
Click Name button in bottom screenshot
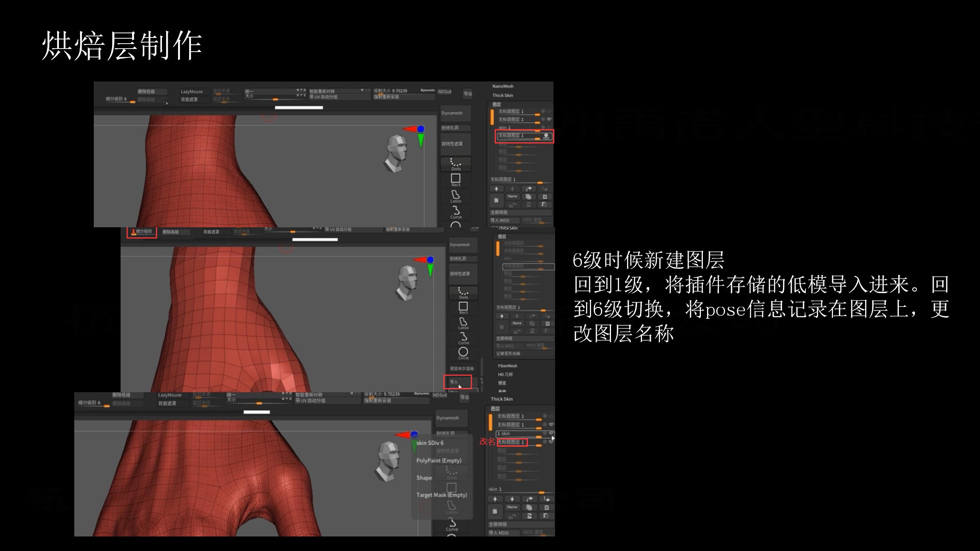coord(512,507)
